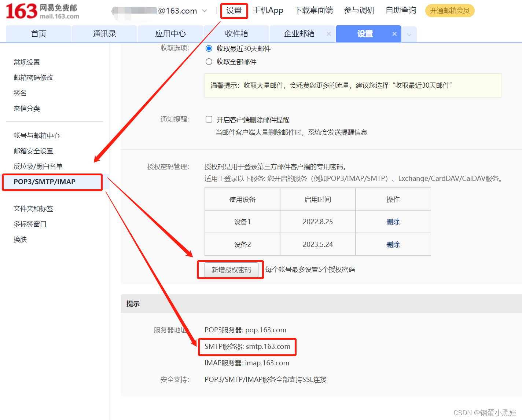Open 下载桌面端 link
The image size is (522, 420).
(x=314, y=11)
